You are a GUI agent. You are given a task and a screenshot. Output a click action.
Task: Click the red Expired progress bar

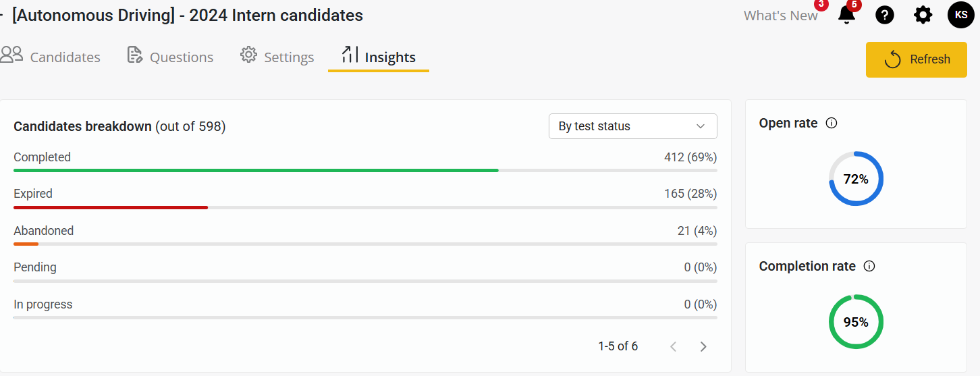[111, 207]
